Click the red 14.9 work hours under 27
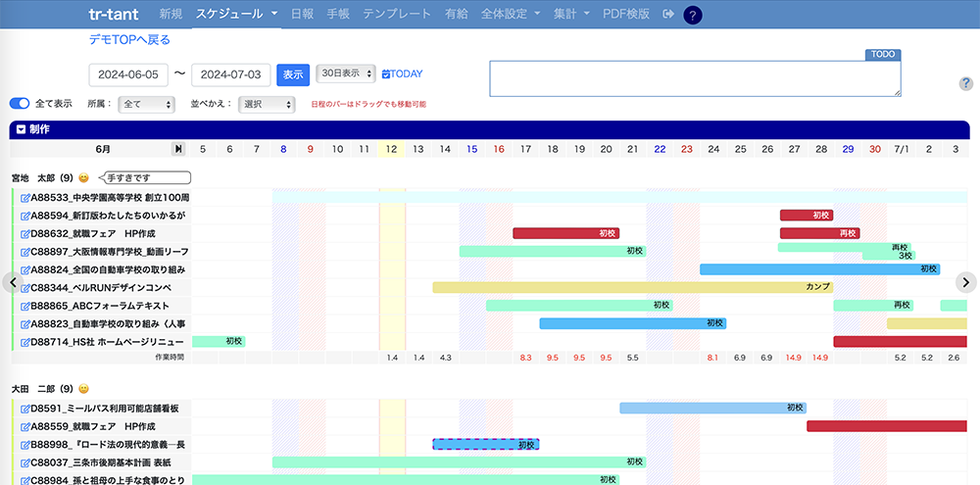The image size is (980, 485). (794, 359)
